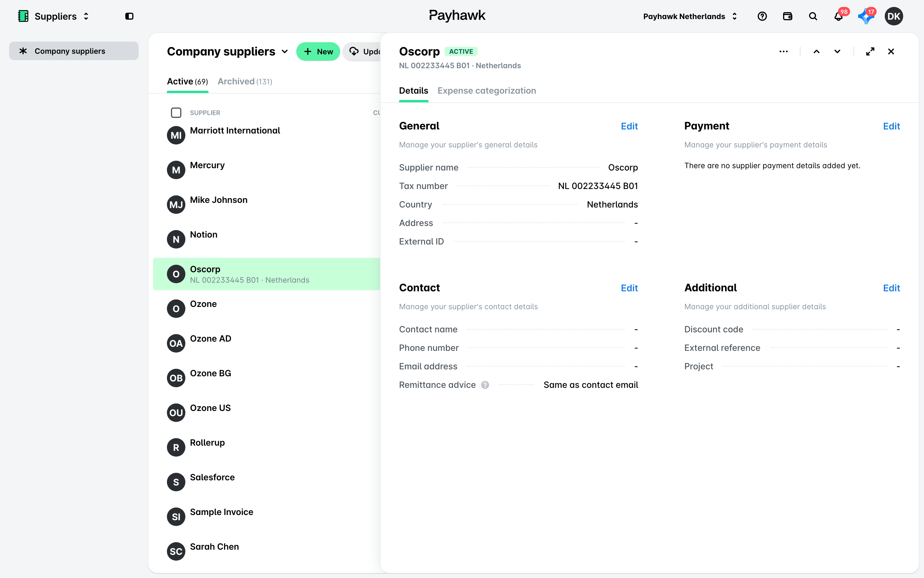This screenshot has height=578, width=924.
Task: Open the Suppliers module switcher
Action: (x=54, y=16)
